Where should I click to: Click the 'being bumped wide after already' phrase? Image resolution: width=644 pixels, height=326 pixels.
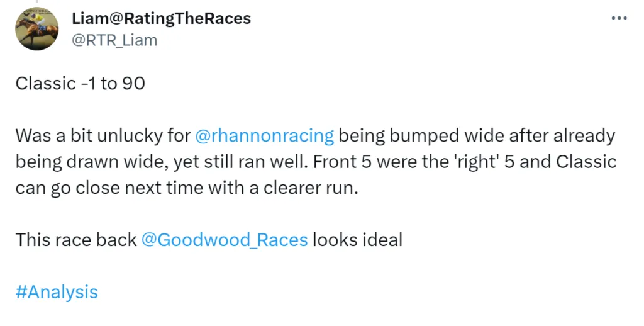tap(477, 136)
